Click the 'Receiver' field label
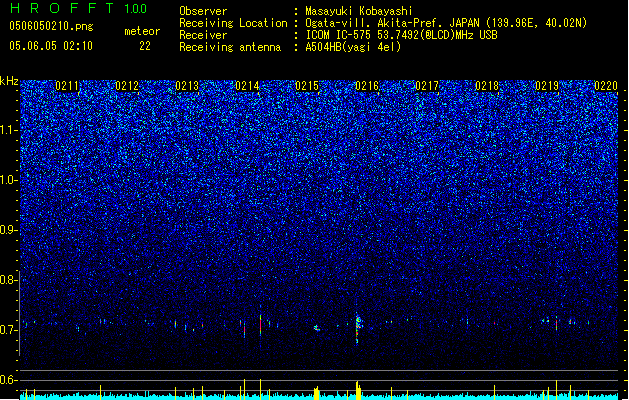Viewport: 629px width, 400px height. [203, 35]
